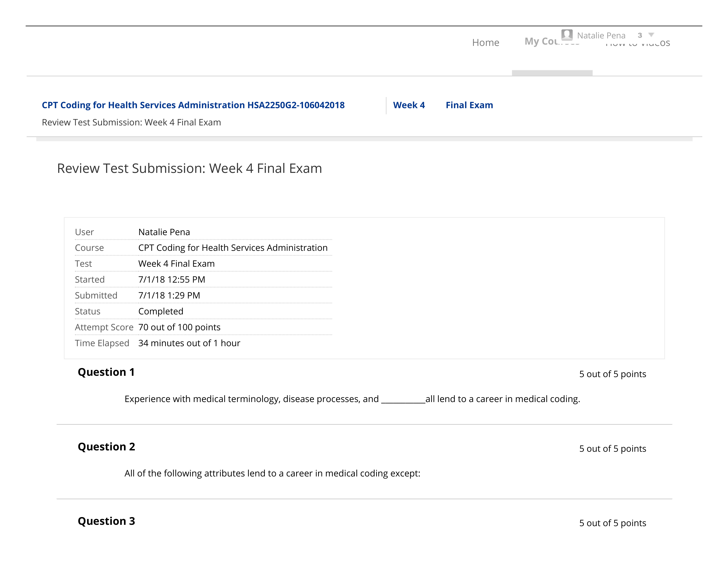This screenshot has height=563, width=728.
Task: Click the Question 1 score 5 out of 5 points
Action: [612, 374]
